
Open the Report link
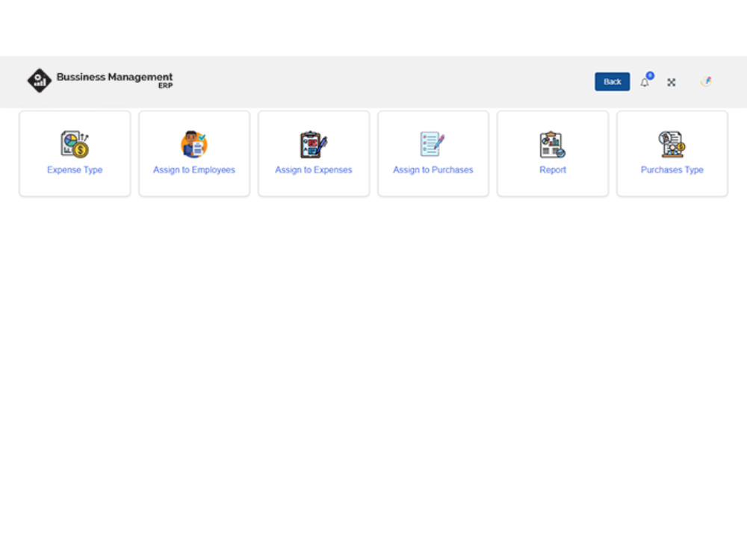[x=553, y=169]
